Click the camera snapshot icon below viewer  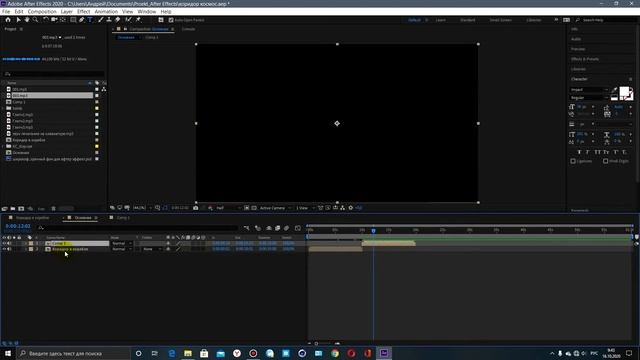[196, 208]
